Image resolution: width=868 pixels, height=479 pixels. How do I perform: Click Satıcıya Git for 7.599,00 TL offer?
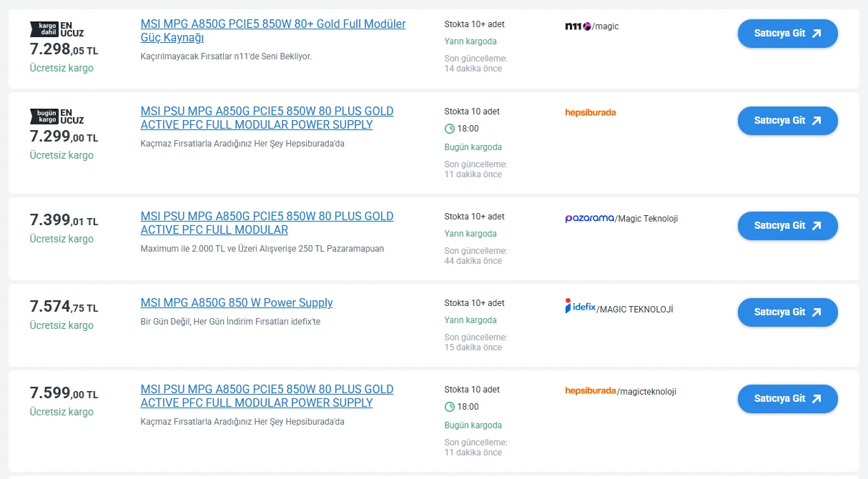click(x=787, y=399)
